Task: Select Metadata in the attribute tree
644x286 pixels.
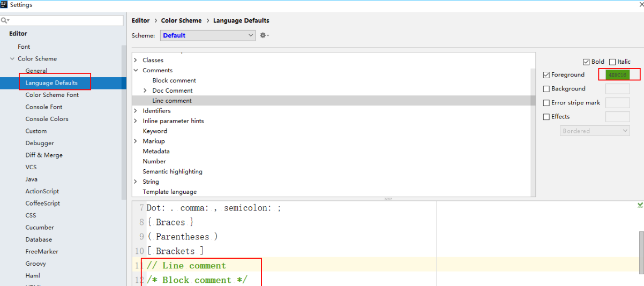Action: pos(156,152)
